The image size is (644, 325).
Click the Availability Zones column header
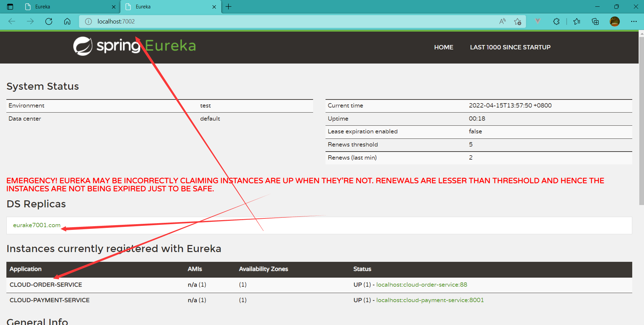[263, 269]
